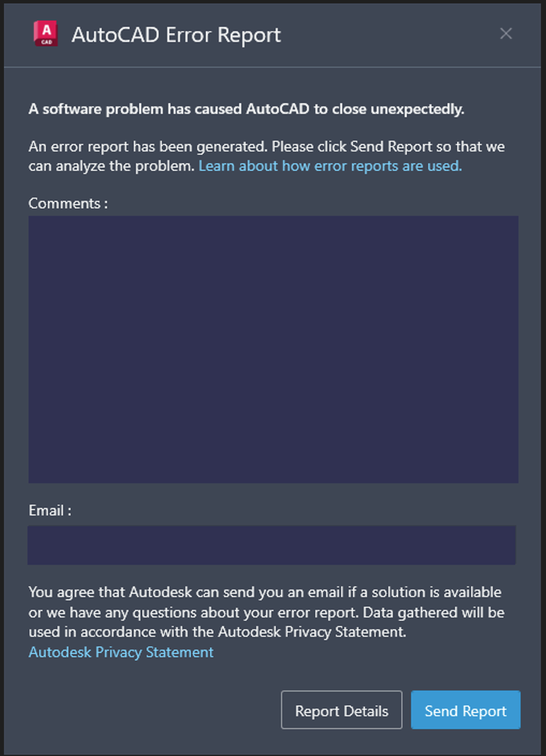This screenshot has width=546, height=756.
Task: Click the AutoCAD logo icon
Action: coord(46,34)
